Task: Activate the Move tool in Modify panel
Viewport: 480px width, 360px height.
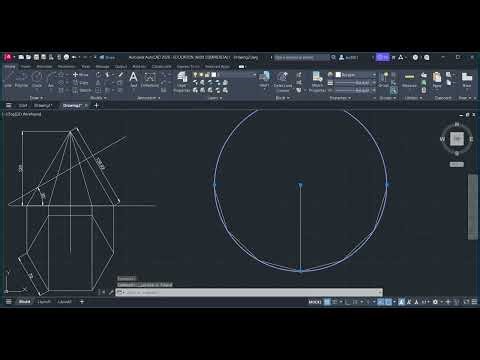Action: pos(81,75)
